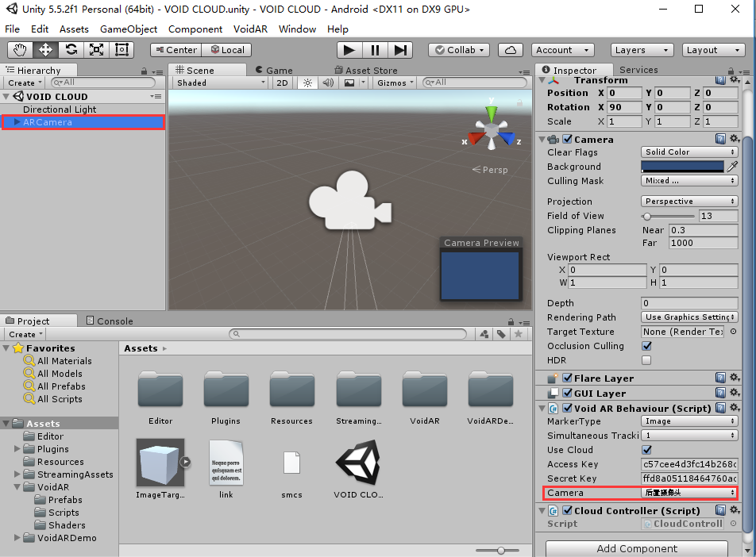Toggle Flare Layer enabled checkbox
This screenshot has height=557, width=756.
[568, 378]
